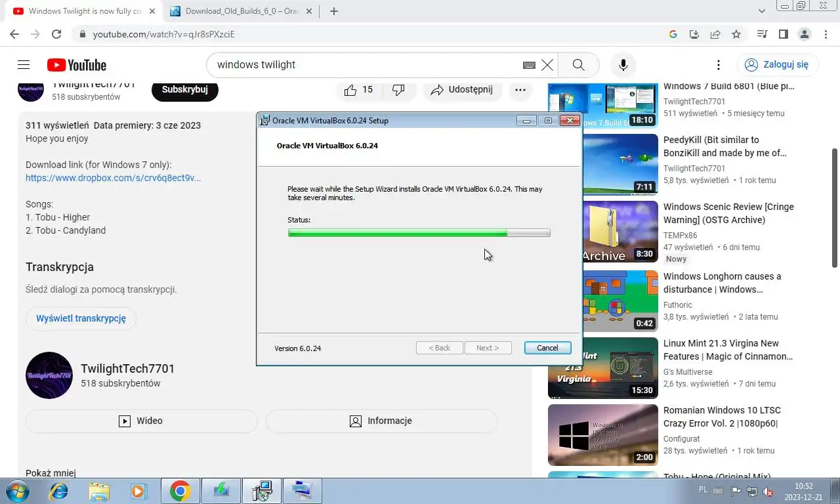Submit search with magnifier button
Screen dimensions: 840x504
[x=578, y=65]
